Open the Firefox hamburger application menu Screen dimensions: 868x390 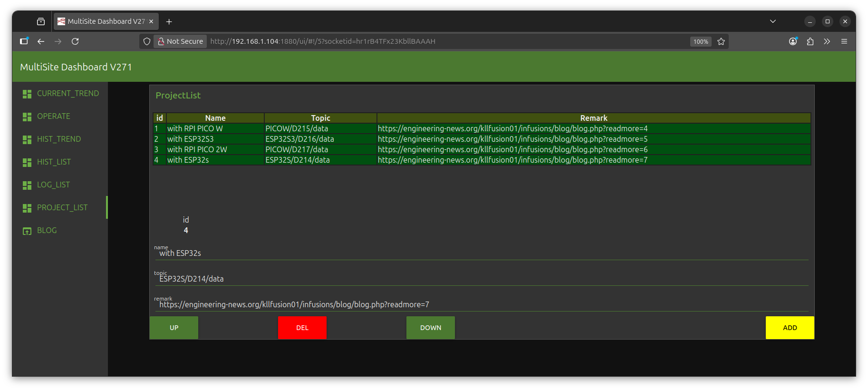pos(844,41)
